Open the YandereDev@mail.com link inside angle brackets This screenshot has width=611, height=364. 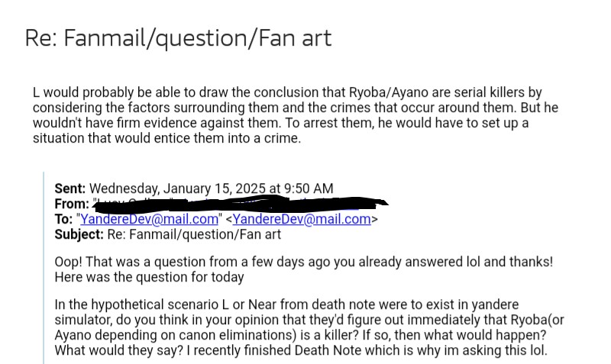[302, 219]
